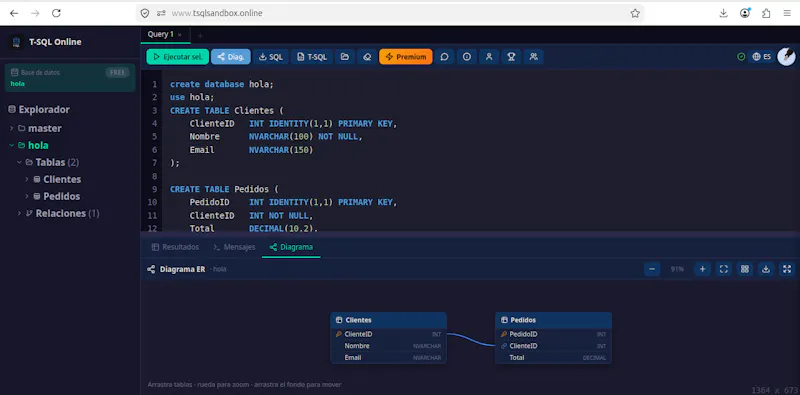This screenshot has width=800, height=395.
Task: Open file using the folder icon
Action: [345, 57]
